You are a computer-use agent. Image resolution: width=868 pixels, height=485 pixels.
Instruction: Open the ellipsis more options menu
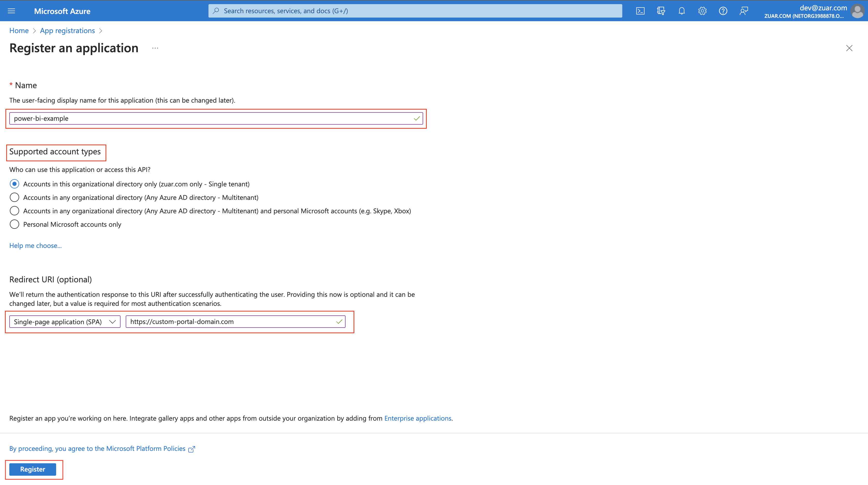tap(155, 48)
